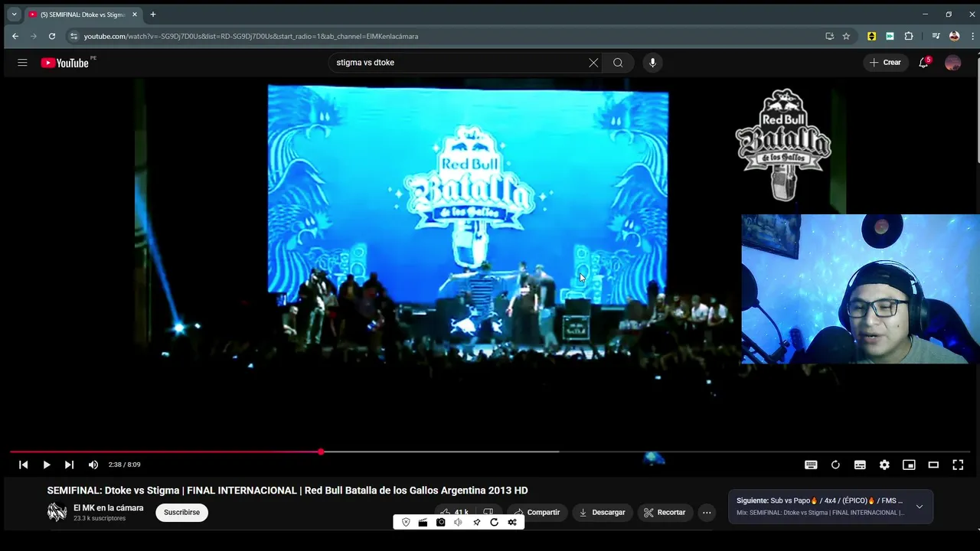Reload the browser page
980x551 pixels.
click(x=51, y=36)
